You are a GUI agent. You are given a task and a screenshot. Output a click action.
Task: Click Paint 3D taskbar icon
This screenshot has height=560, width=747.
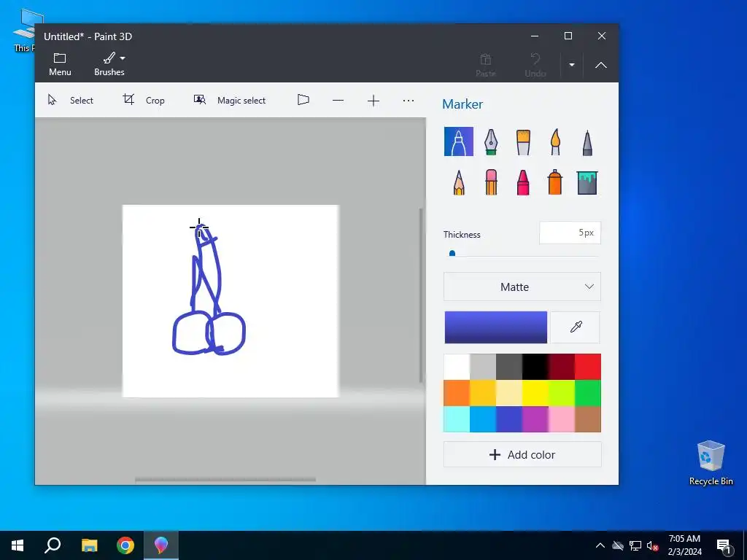tap(161, 545)
